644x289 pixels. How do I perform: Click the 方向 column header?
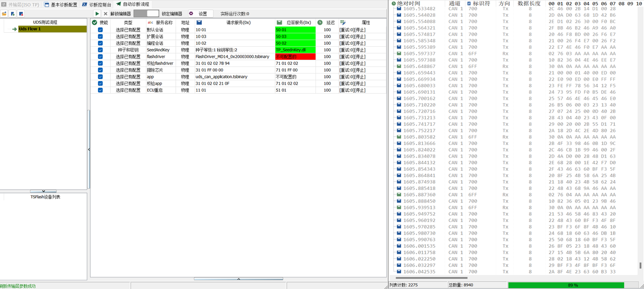[504, 3]
